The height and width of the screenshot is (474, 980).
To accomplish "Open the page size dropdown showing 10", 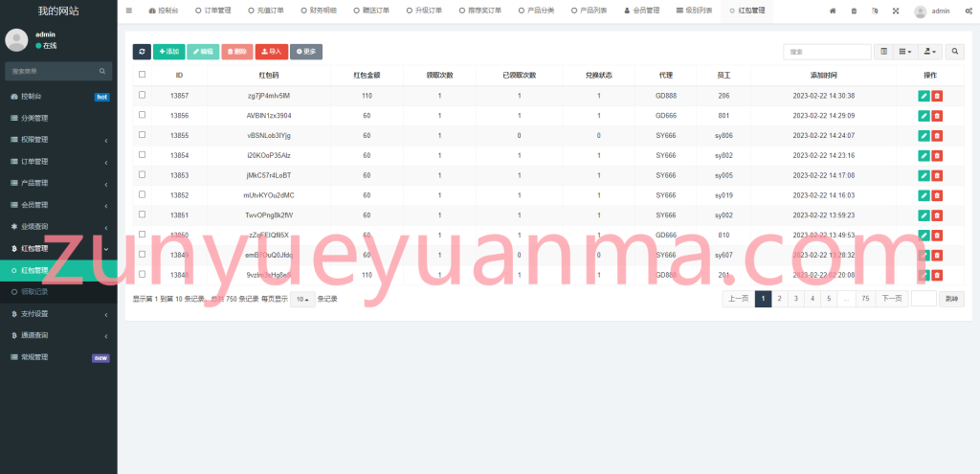I will pyautogui.click(x=302, y=299).
